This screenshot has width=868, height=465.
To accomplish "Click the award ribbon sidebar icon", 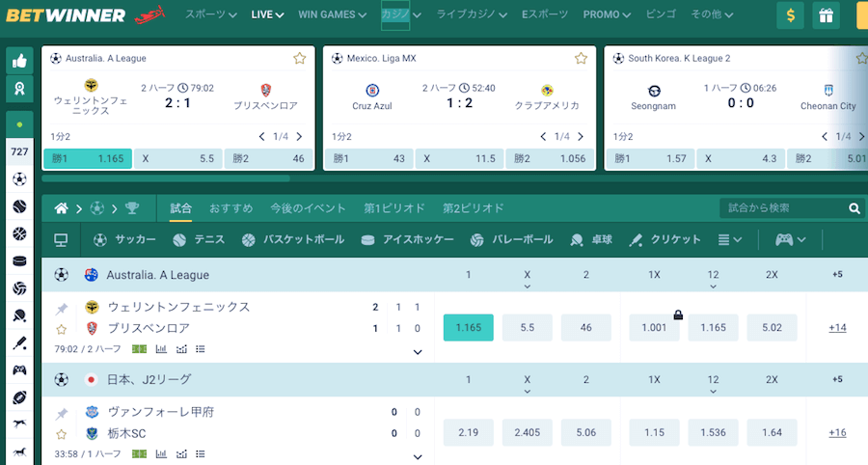I will click(x=19, y=89).
